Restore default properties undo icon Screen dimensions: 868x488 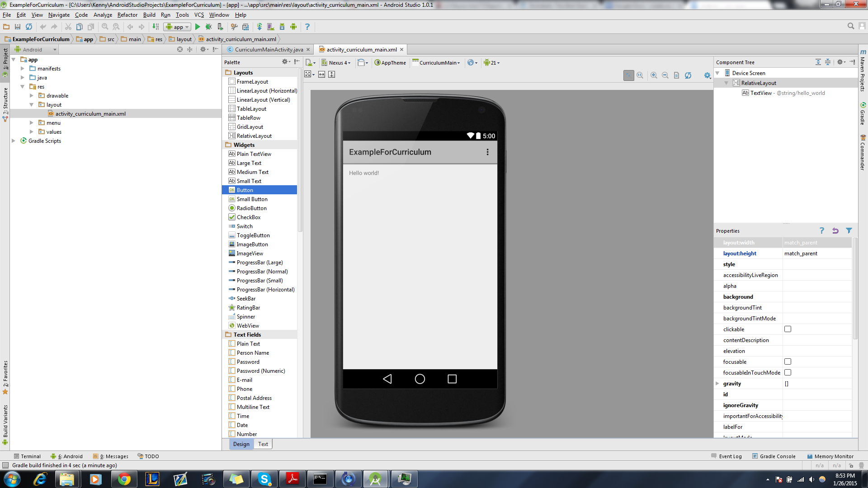(835, 231)
